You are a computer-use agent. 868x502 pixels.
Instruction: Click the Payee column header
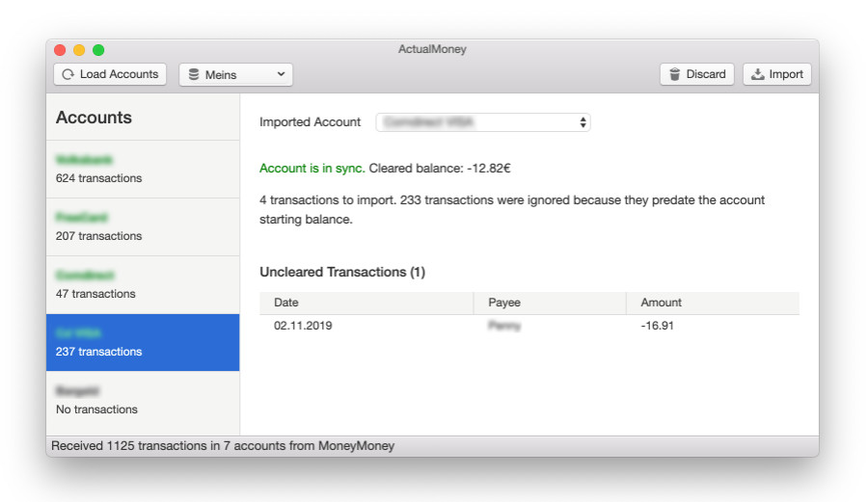tap(550, 303)
